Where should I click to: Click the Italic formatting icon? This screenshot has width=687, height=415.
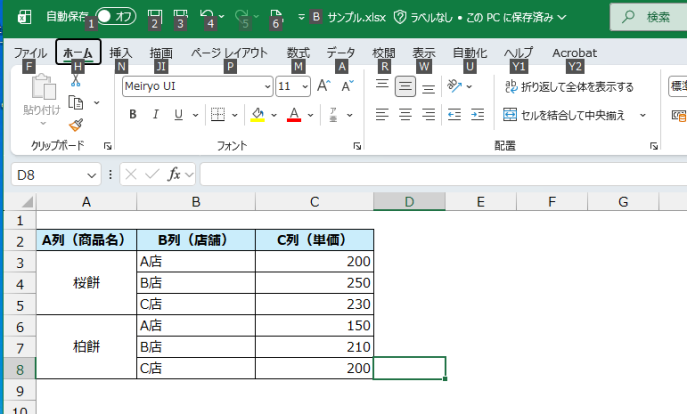point(156,115)
